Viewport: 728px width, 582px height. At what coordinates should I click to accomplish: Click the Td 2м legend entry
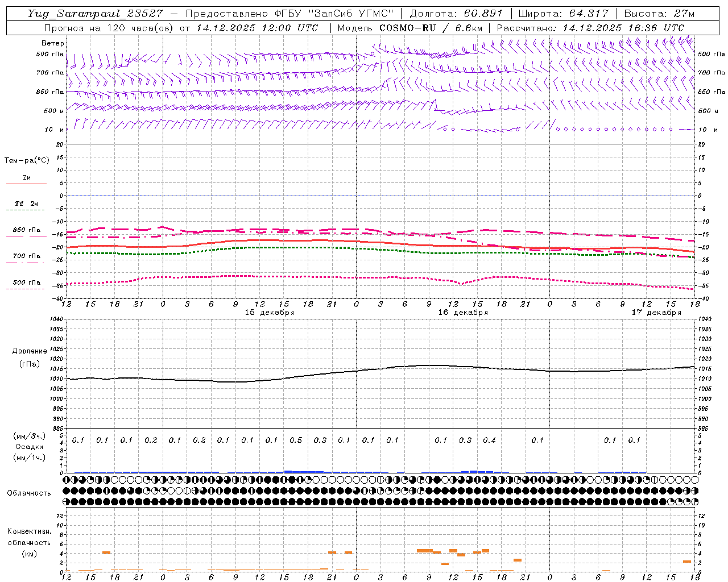[26, 203]
